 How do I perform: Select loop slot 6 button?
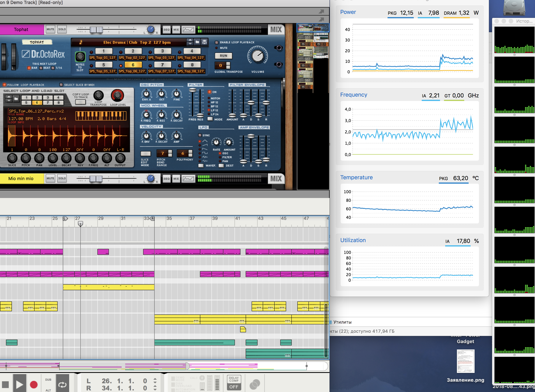coord(133,65)
